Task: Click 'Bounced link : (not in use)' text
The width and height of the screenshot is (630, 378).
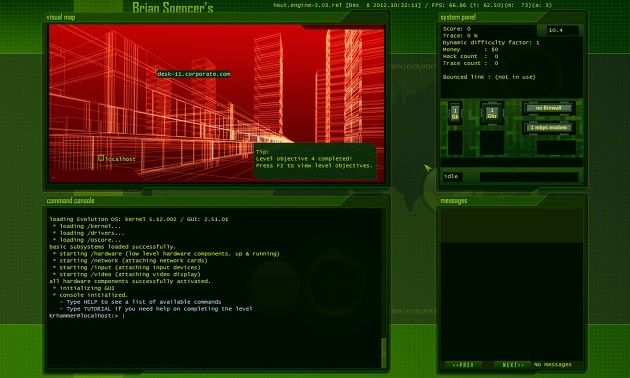Action: (x=489, y=77)
